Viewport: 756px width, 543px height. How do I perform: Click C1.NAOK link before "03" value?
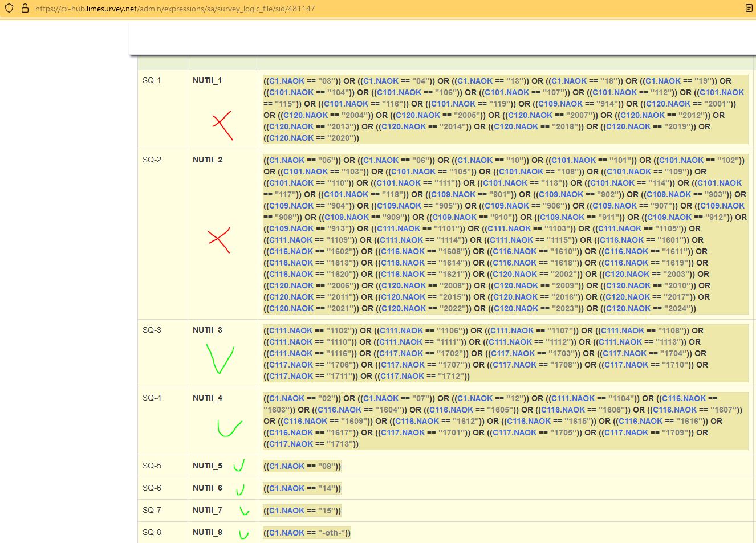(287, 81)
